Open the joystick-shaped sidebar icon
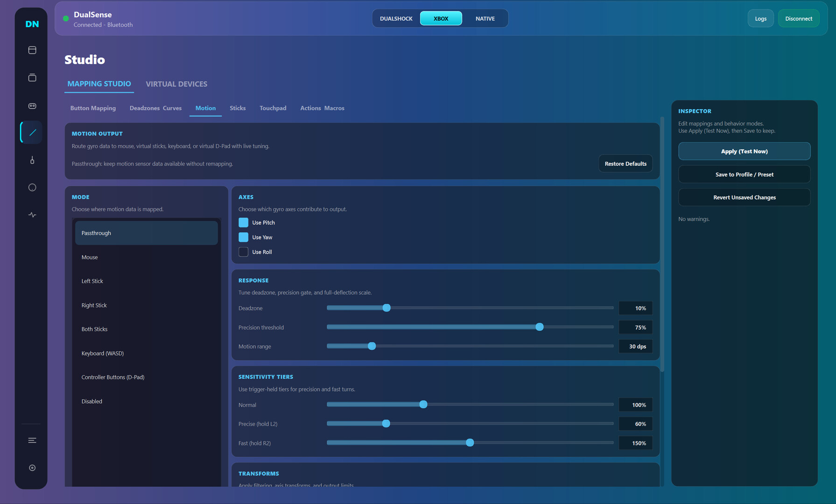 [32, 161]
